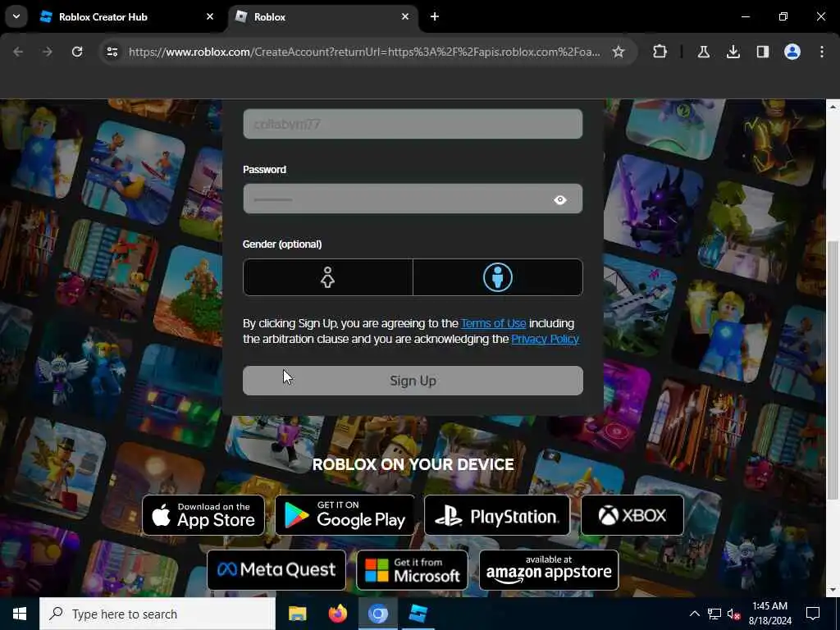840x630 pixels.
Task: Show hidden system tray icons
Action: [x=694, y=614]
